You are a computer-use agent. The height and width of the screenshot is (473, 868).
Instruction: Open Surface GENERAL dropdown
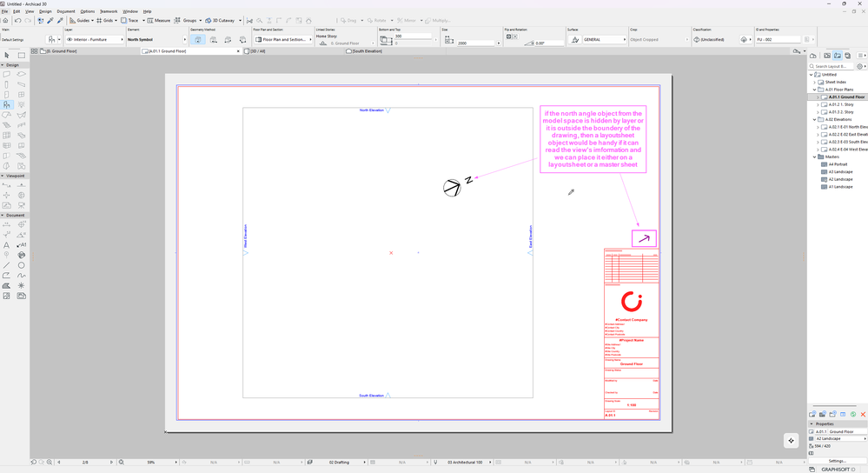[604, 40]
